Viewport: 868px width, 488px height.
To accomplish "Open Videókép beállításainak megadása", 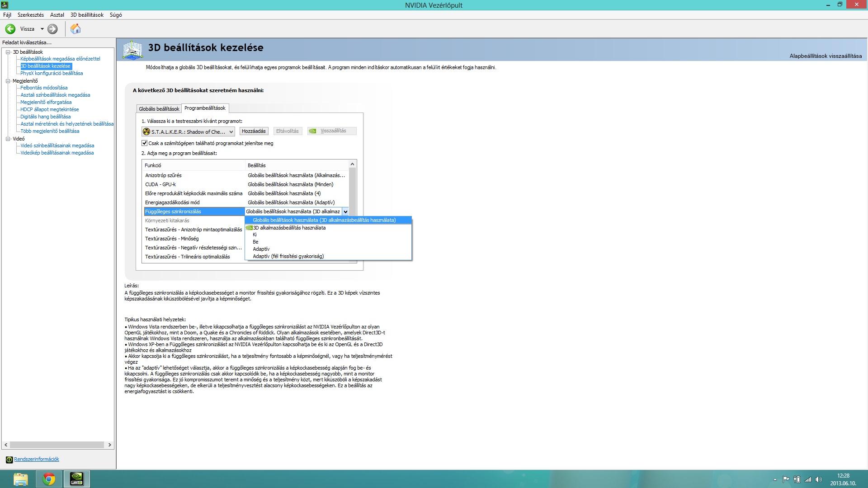I will coord(57,153).
